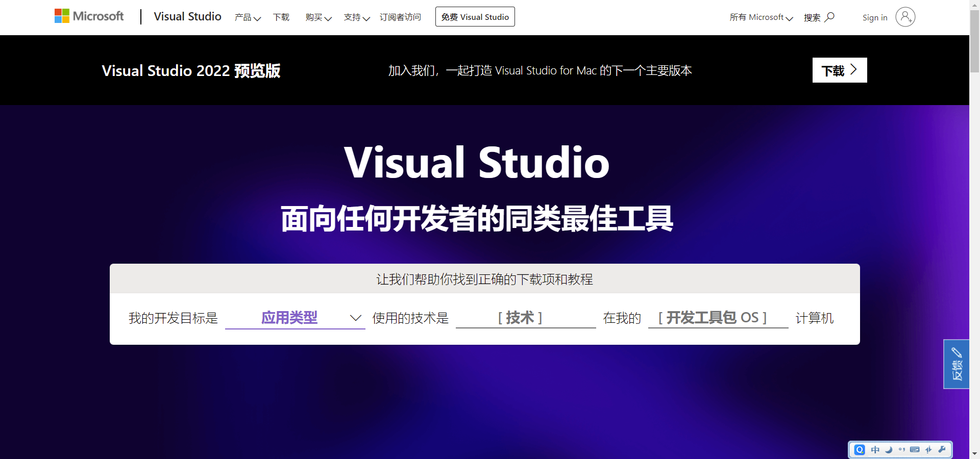
Task: Click the page scrollbar thumb
Action: 975,41
